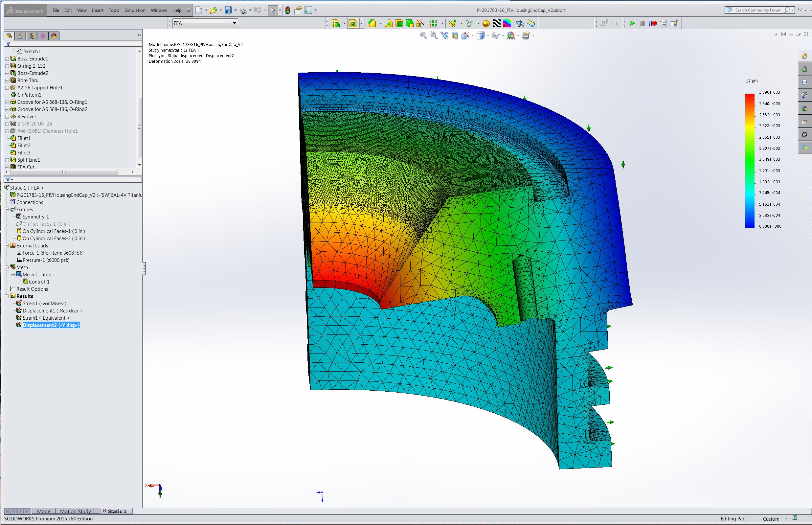Collapse the Results folder
The height and width of the screenshot is (525, 812).
click(7, 296)
